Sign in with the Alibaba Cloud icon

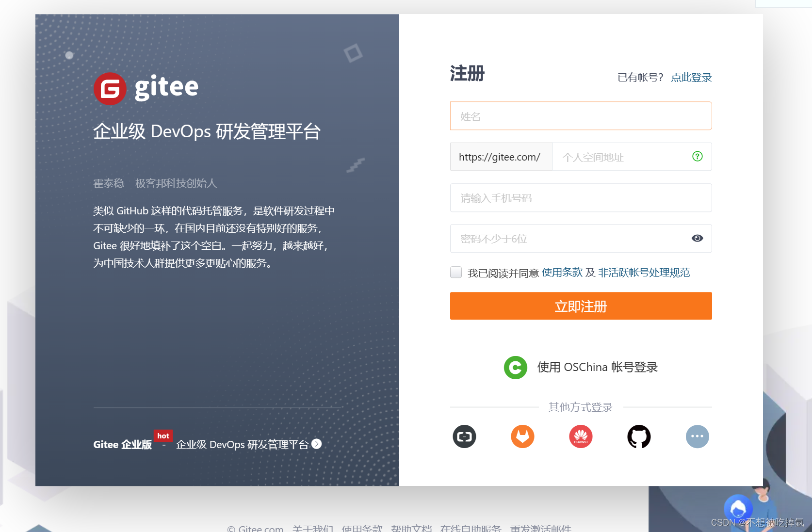pos(464,436)
